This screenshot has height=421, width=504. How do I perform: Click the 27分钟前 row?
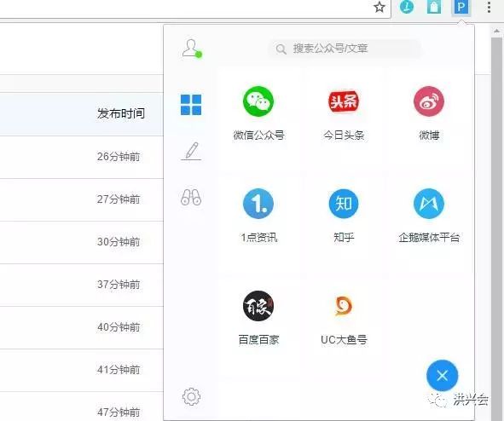click(x=82, y=199)
